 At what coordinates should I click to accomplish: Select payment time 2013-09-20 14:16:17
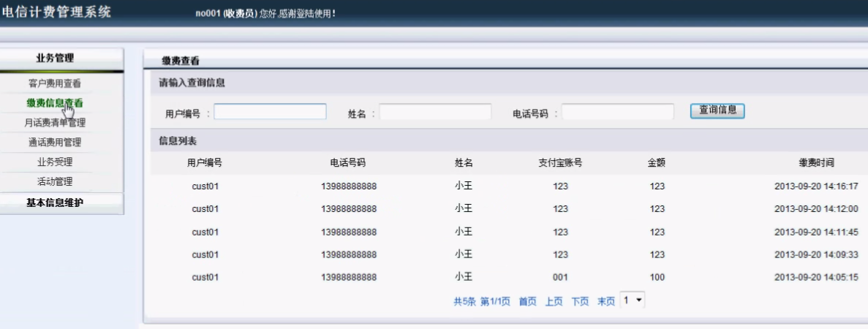(816, 186)
